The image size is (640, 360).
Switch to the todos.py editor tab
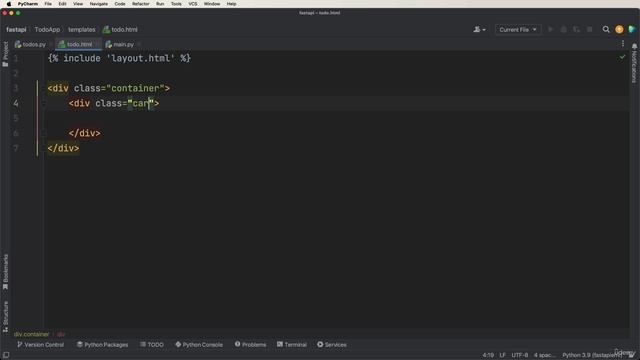pos(31,44)
